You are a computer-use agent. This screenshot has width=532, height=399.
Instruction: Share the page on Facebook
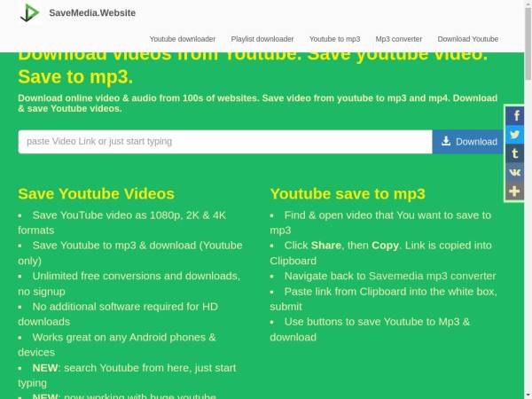click(514, 115)
